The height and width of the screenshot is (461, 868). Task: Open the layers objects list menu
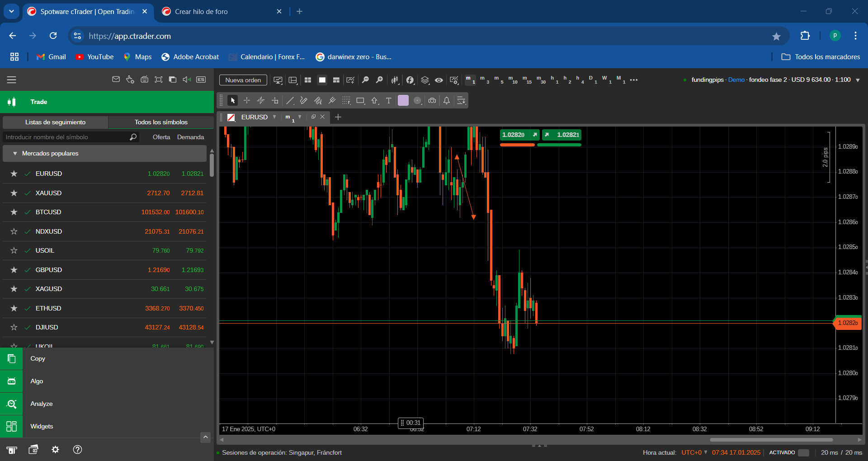425,80
